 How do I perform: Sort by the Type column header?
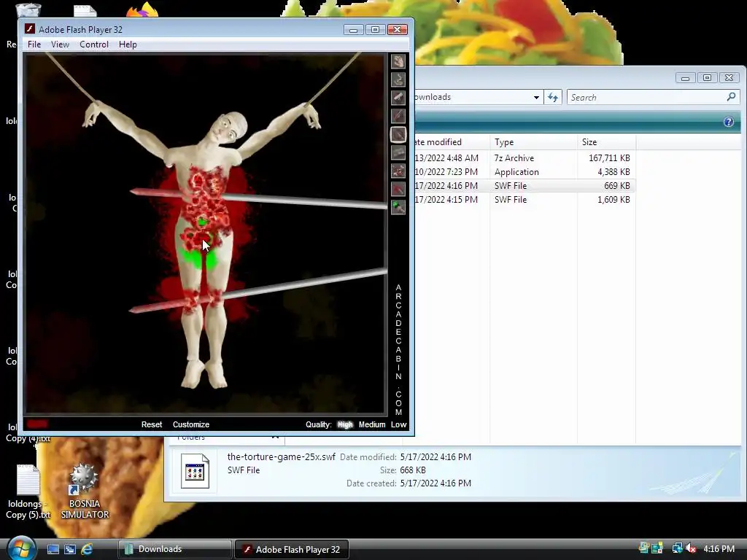(x=533, y=142)
